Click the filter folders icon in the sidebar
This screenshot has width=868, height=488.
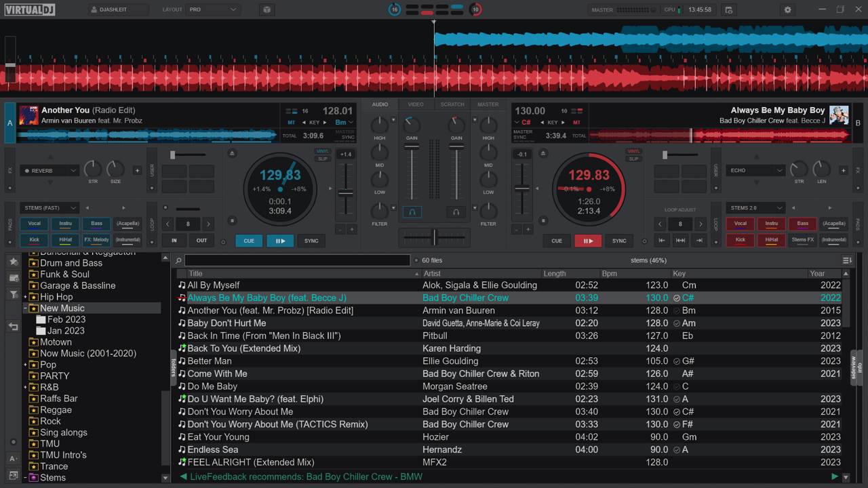(14, 293)
